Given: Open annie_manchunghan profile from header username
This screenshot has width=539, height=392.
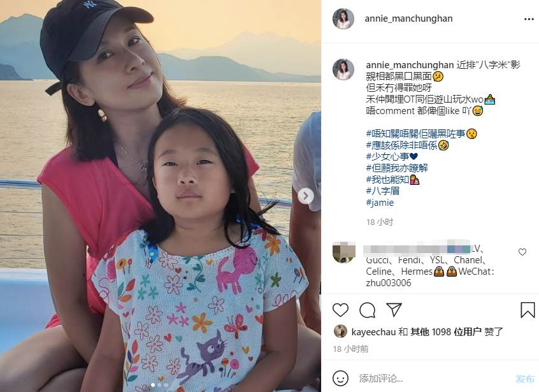Looking at the screenshot, I should click(x=408, y=18).
